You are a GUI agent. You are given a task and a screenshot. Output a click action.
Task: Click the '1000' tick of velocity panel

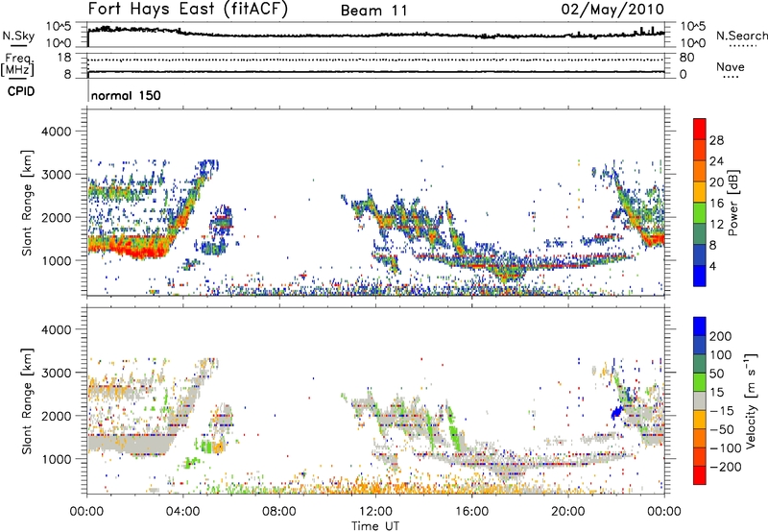point(56,459)
